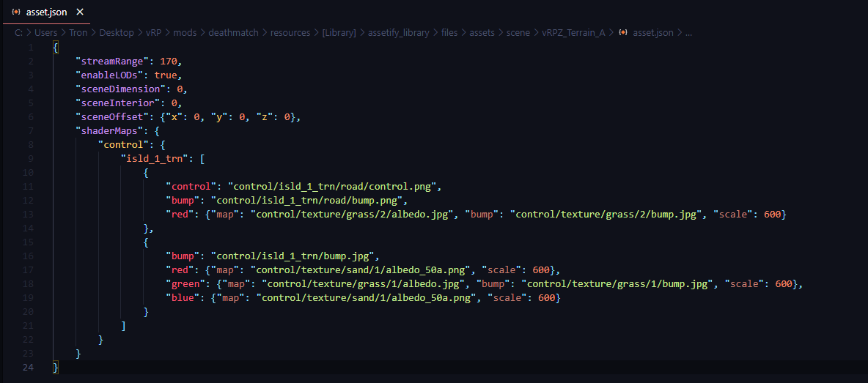868x383 pixels.
Task: Open the C: drive breadcrumb
Action: (19, 33)
